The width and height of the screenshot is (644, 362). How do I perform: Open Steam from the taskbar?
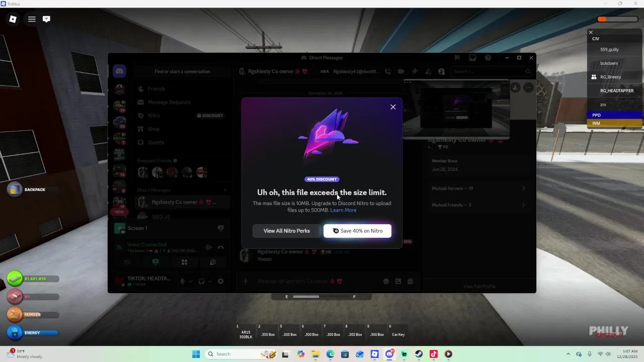(419, 354)
